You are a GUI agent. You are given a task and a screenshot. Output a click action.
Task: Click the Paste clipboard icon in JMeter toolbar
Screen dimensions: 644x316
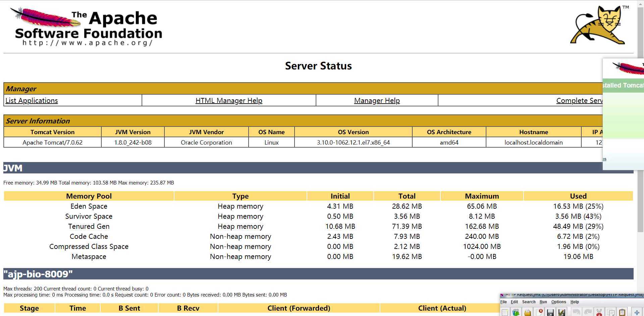pyautogui.click(x=622, y=312)
